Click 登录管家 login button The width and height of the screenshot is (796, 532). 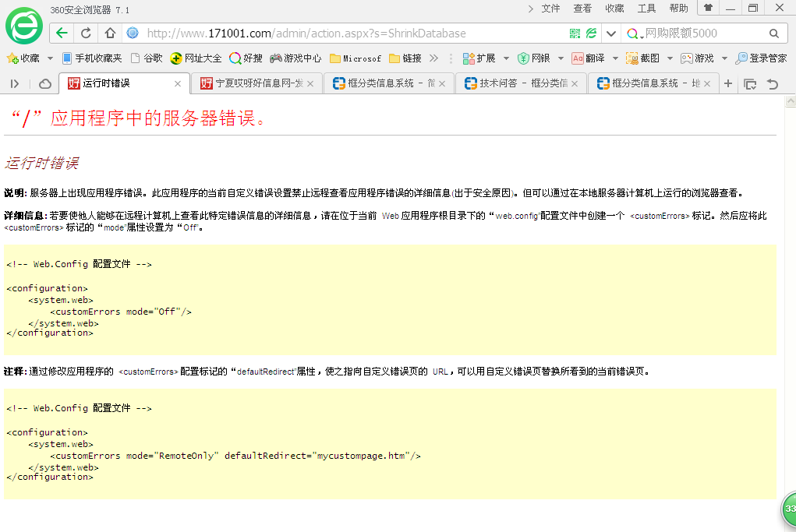(761, 58)
